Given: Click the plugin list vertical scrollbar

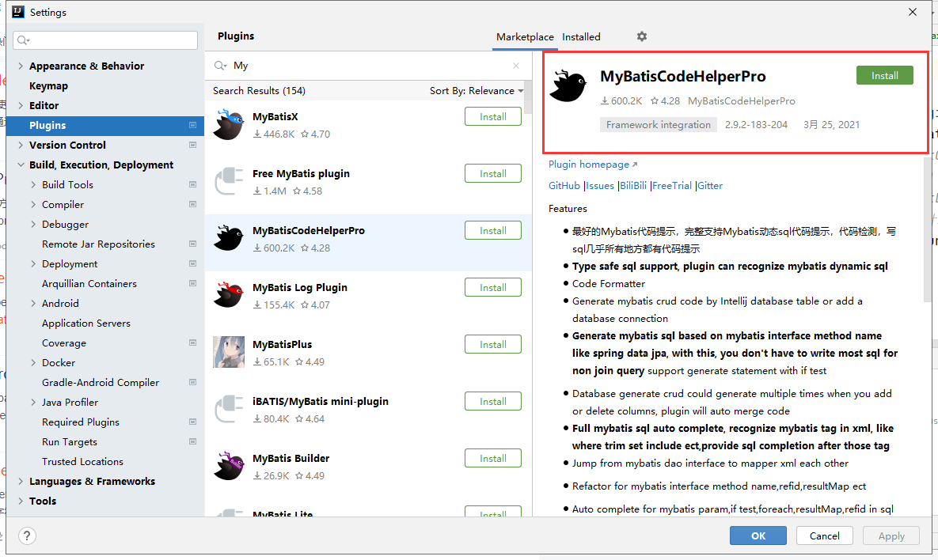Looking at the screenshot, I should point(528,96).
